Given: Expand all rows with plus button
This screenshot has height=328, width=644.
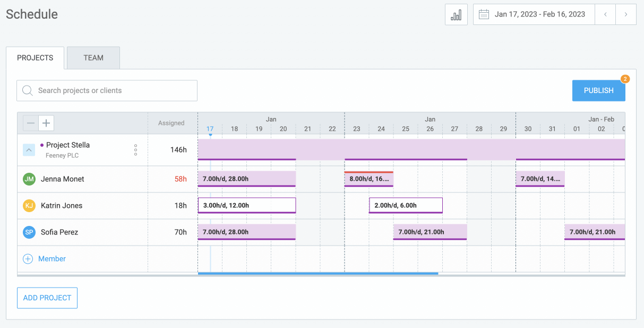Looking at the screenshot, I should click(46, 123).
